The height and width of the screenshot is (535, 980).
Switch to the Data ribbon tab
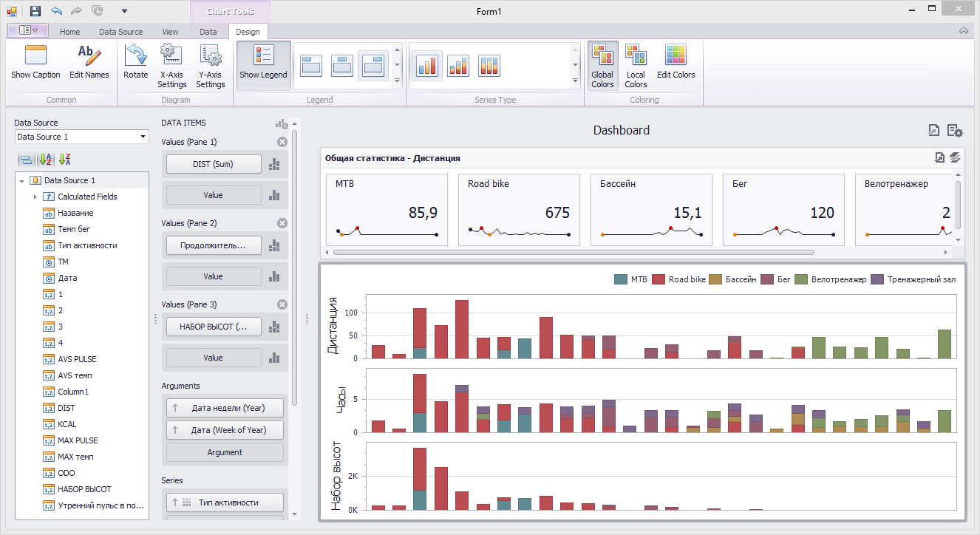point(208,32)
